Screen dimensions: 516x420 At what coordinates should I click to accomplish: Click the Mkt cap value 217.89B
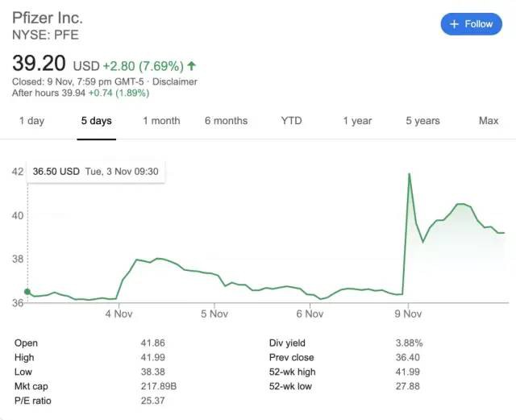(x=159, y=386)
